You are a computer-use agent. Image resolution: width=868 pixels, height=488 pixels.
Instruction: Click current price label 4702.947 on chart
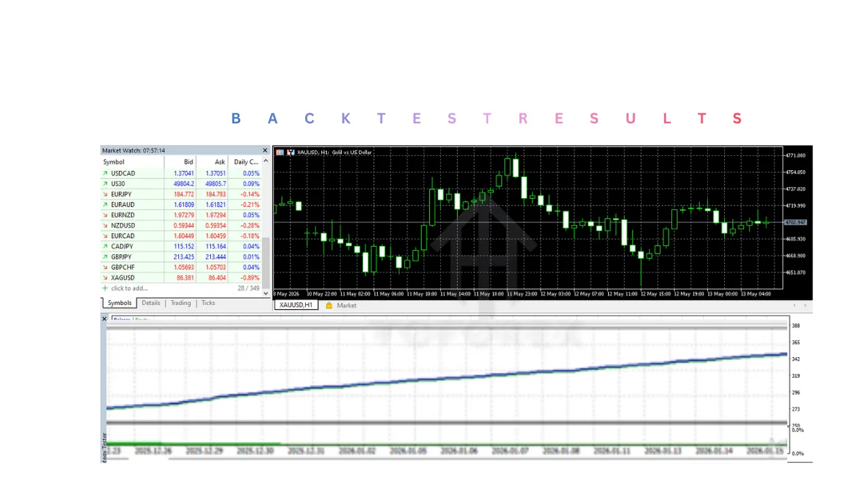pos(795,222)
